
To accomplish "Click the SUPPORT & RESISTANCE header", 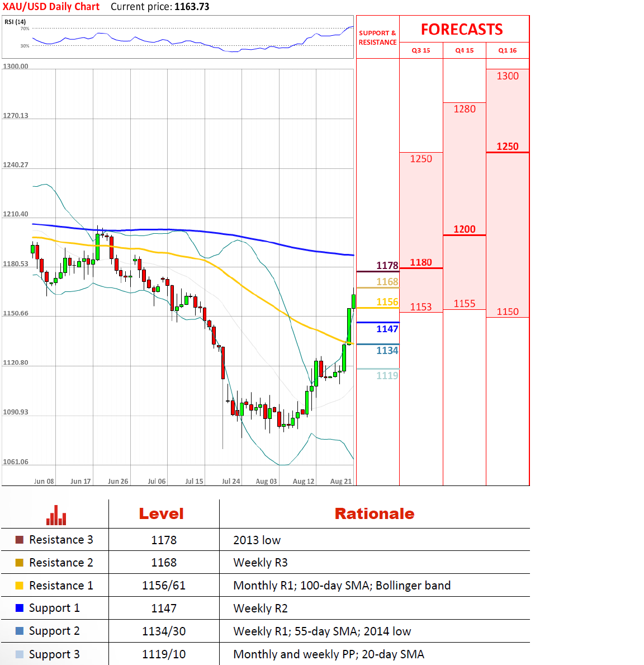I will point(377,37).
